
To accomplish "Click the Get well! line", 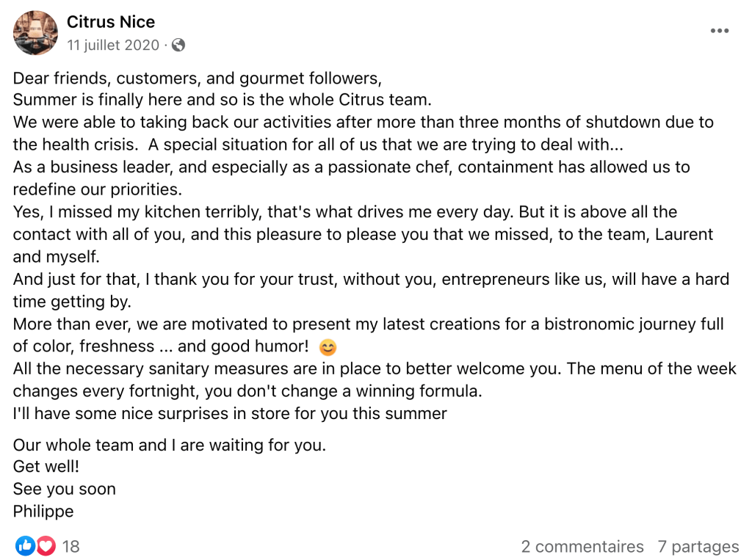I will coord(46,466).
